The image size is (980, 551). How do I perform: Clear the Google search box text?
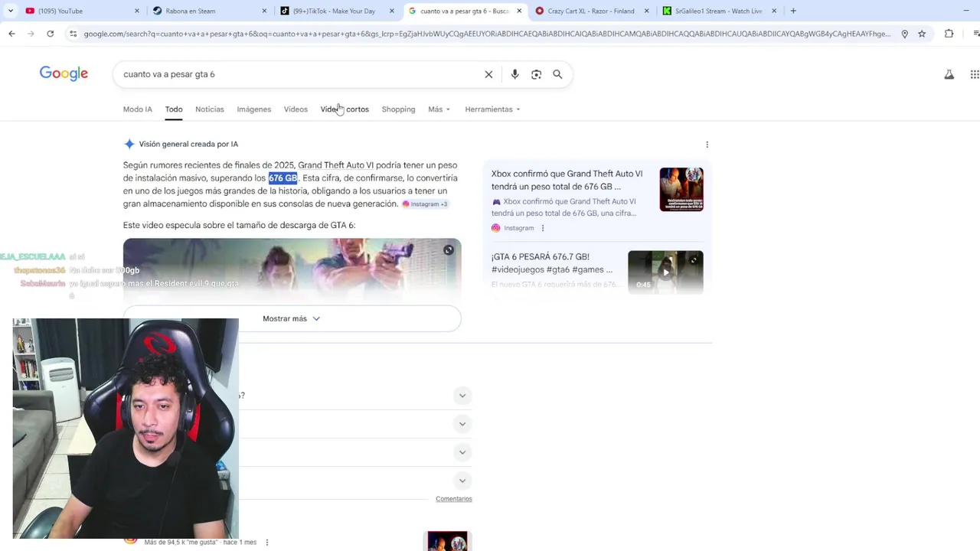click(x=488, y=74)
